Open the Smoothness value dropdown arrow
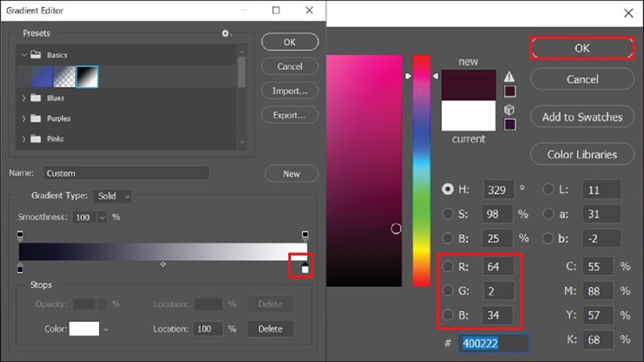The height and width of the screenshot is (362, 644). (x=102, y=217)
